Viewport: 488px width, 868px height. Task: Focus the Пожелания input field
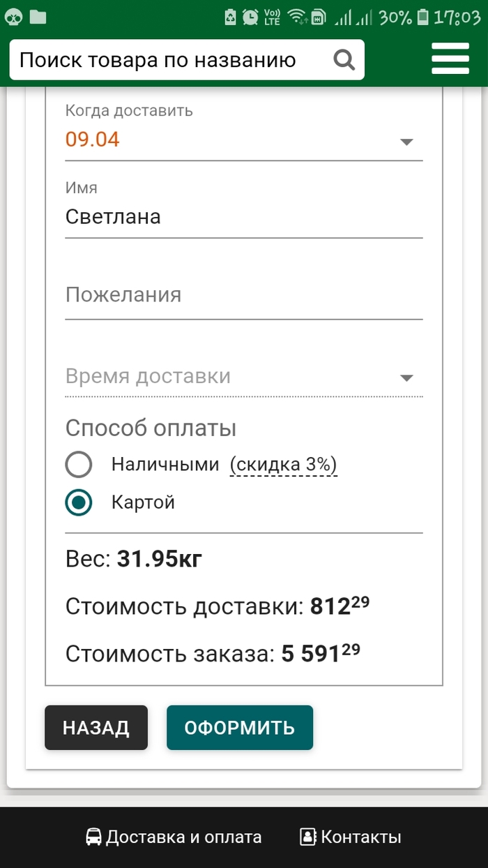[x=244, y=295]
